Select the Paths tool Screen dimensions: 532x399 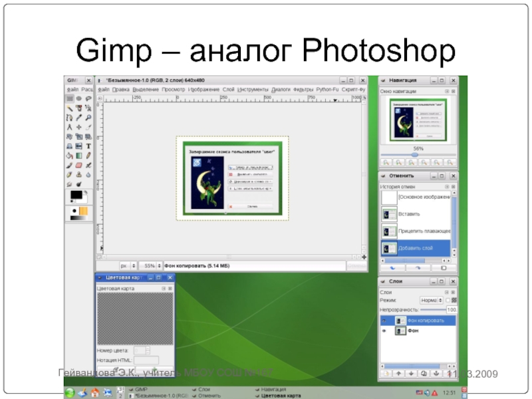[70, 118]
